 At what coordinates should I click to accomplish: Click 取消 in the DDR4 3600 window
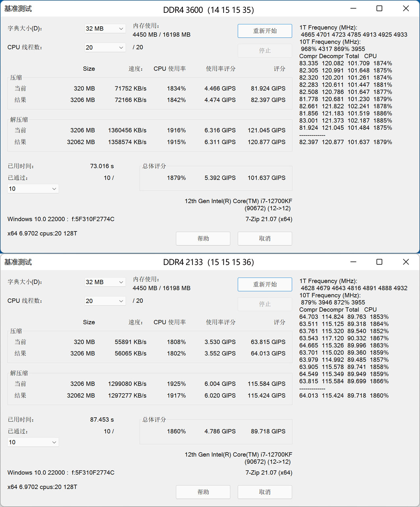click(264, 238)
